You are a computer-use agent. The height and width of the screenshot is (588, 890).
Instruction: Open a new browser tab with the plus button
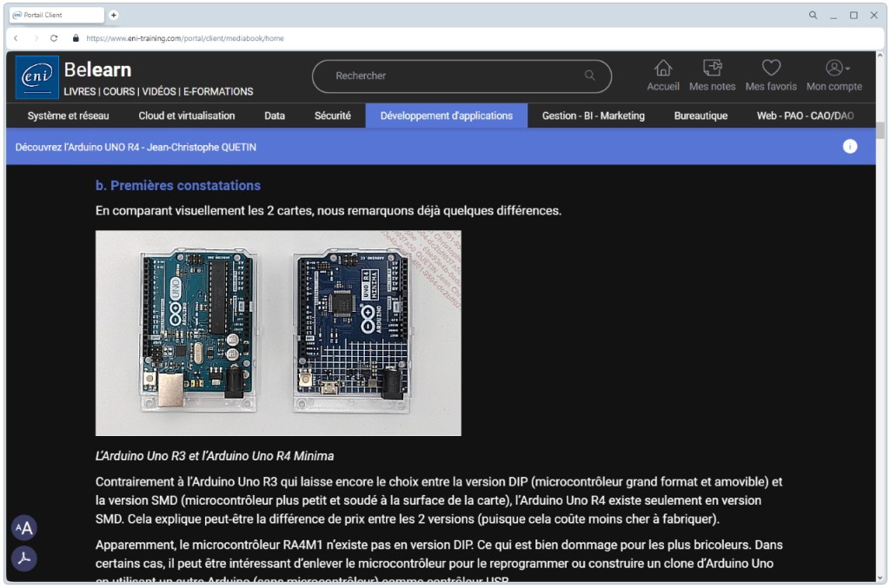click(x=113, y=14)
